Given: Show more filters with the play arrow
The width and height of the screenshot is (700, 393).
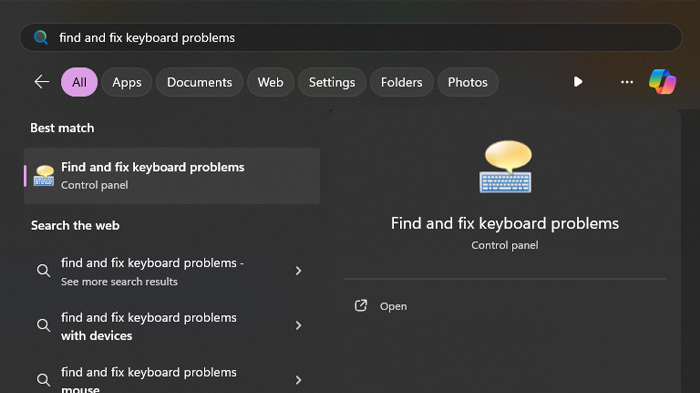Looking at the screenshot, I should click(x=578, y=82).
